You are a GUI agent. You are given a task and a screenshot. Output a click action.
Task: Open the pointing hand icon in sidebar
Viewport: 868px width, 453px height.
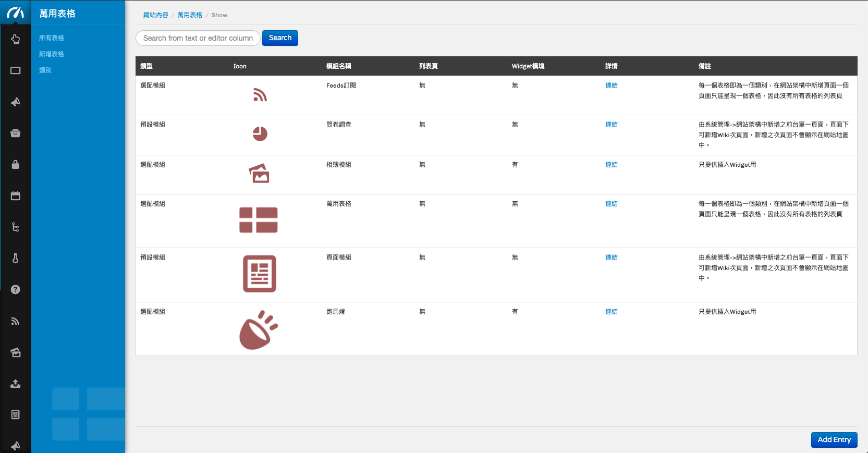pyautogui.click(x=16, y=39)
